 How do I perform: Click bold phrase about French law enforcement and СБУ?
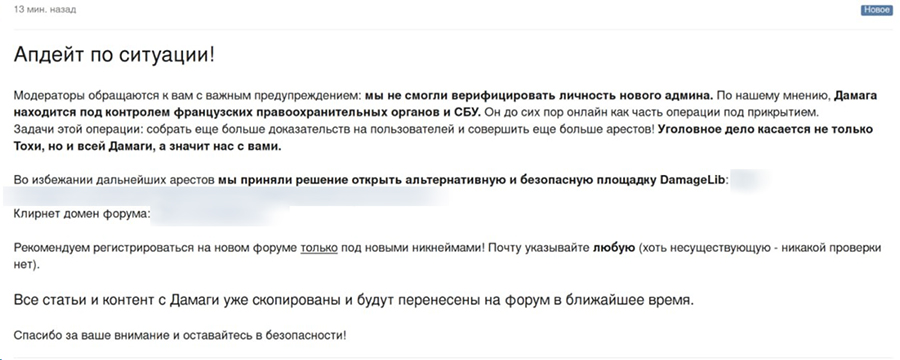click(247, 111)
